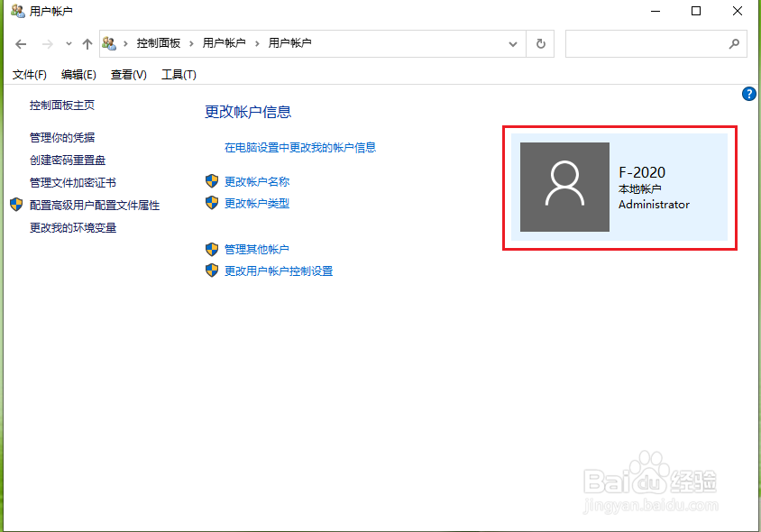This screenshot has width=761, height=532.
Task: Open 管理你的凭据 link
Action: (62, 138)
